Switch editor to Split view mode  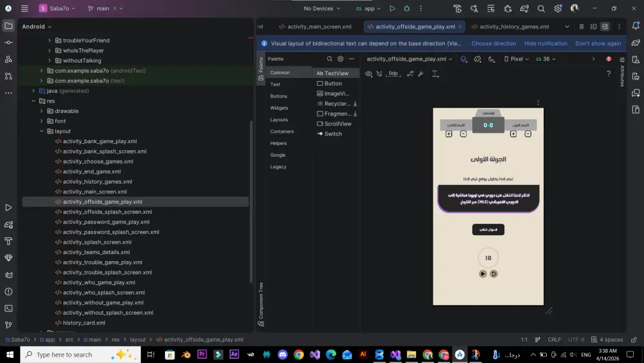pos(593,26)
